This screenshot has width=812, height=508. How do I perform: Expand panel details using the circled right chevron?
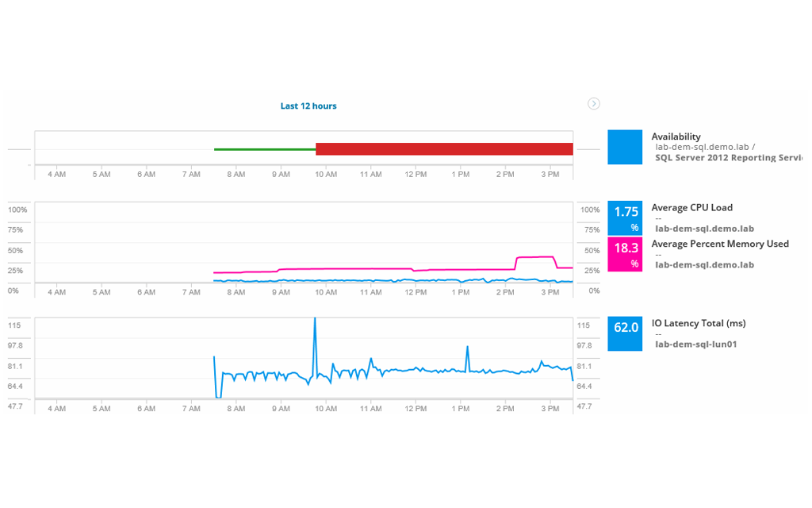pos(593,103)
